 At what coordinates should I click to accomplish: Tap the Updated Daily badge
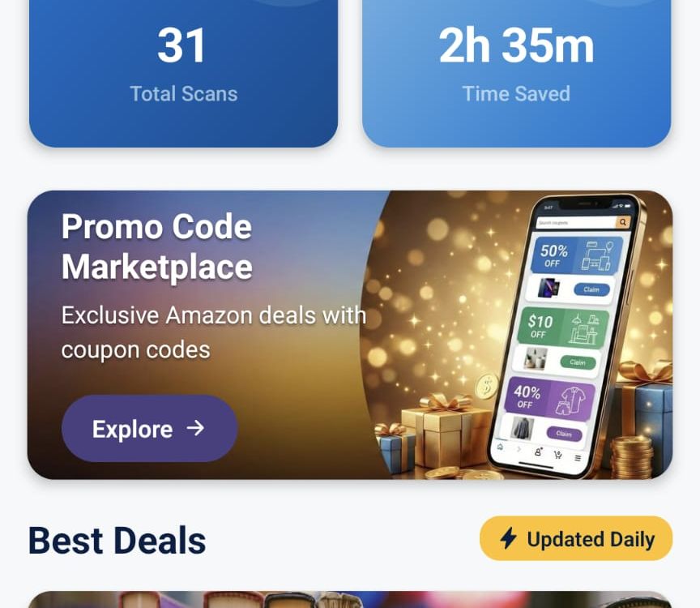click(576, 538)
